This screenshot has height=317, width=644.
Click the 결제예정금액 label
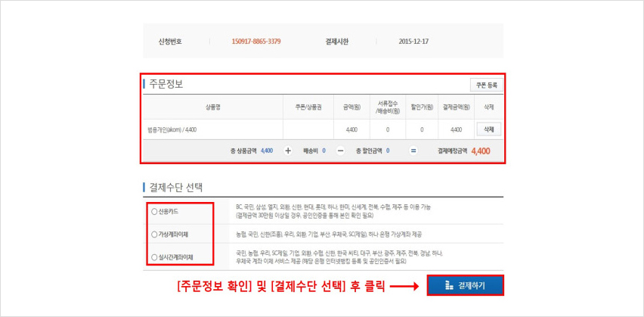[452, 151]
